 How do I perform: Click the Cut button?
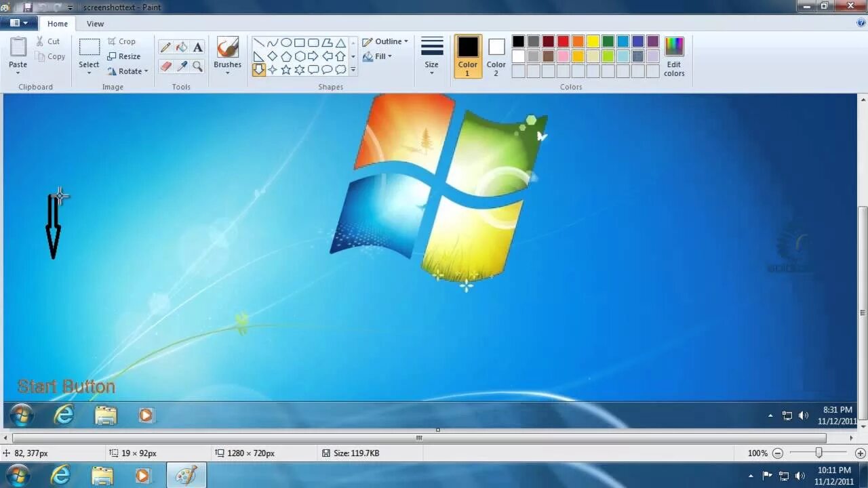coord(47,41)
